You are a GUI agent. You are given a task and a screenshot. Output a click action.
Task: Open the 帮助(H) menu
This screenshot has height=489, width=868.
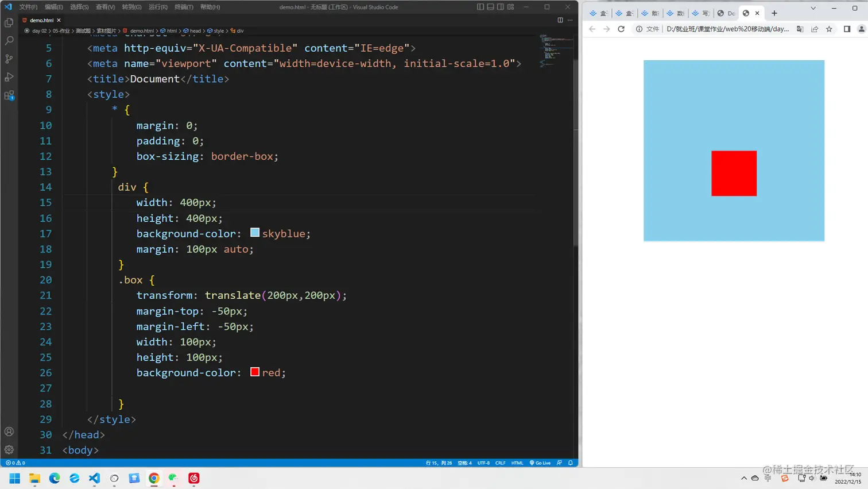pos(210,7)
